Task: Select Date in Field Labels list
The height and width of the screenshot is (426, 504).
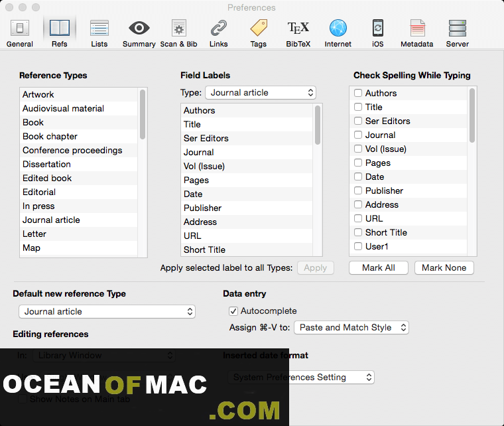Action: (247, 194)
